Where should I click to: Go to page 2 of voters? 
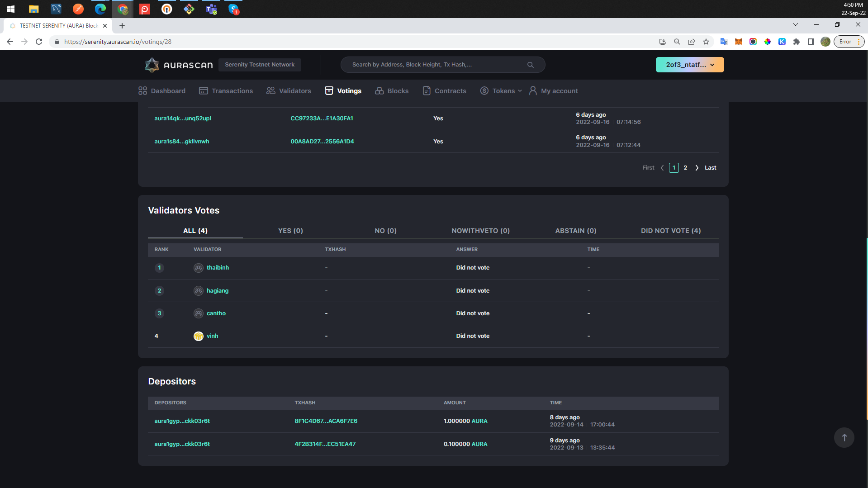pos(685,167)
